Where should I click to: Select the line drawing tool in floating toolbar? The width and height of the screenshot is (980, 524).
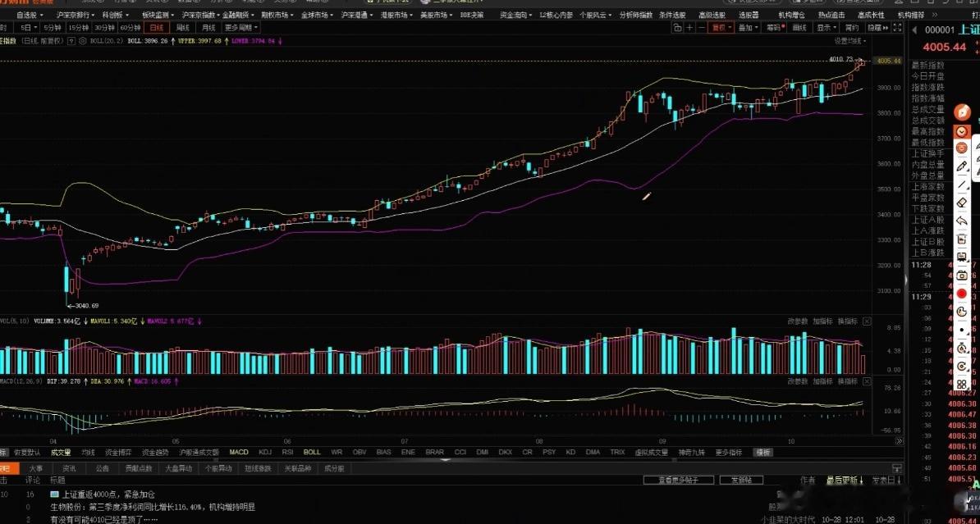pyautogui.click(x=963, y=184)
